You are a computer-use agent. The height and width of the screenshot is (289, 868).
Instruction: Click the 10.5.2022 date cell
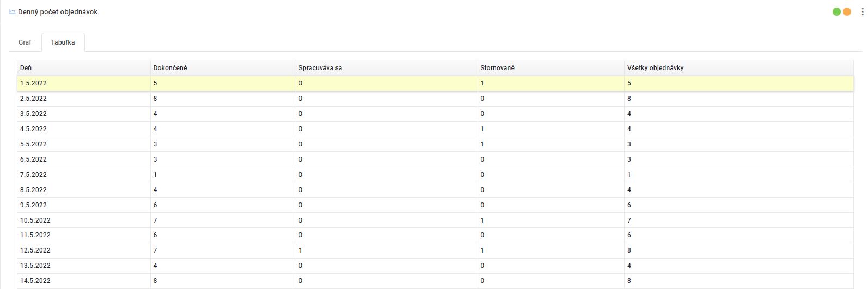coord(35,220)
